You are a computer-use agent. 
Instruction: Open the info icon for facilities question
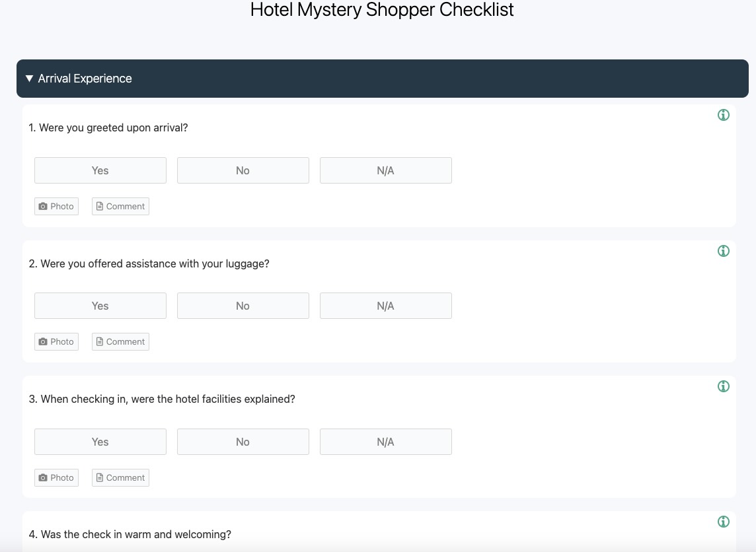(x=724, y=386)
